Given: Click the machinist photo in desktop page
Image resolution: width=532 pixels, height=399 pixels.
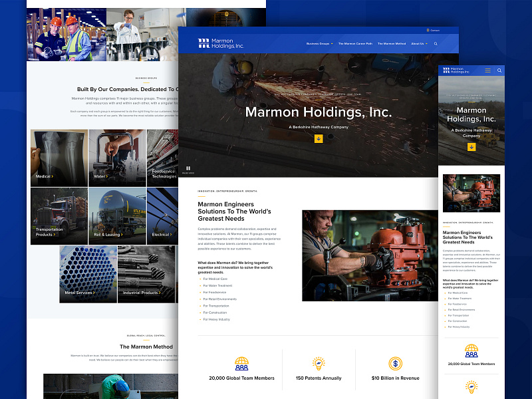Looking at the screenshot, I should pyautogui.click(x=370, y=255).
